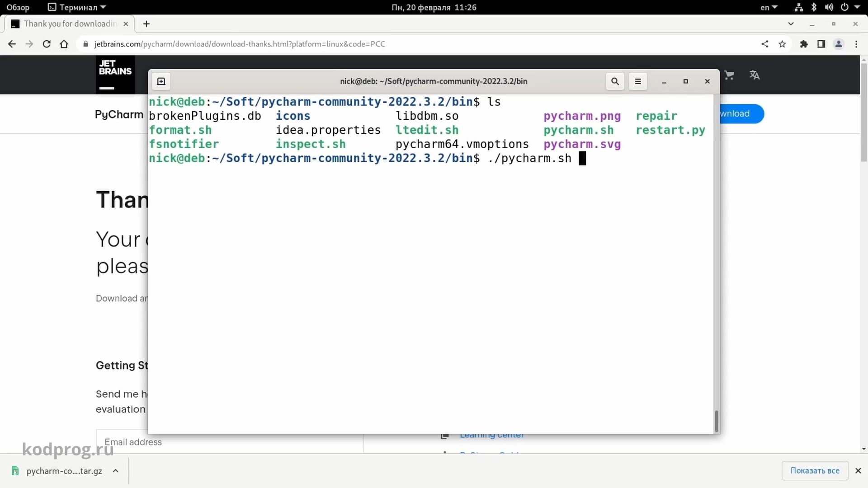Maximize the terminal window
Viewport: 868px width, 488px height.
click(685, 81)
